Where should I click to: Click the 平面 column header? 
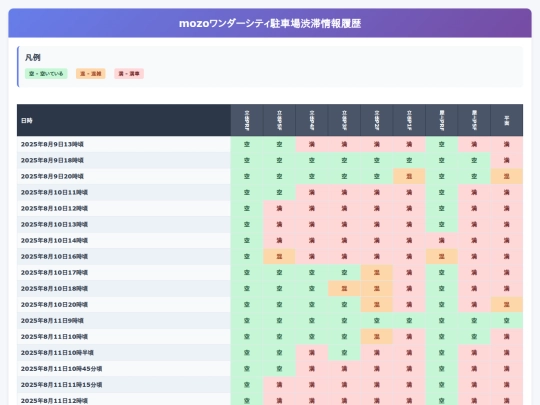coord(507,120)
